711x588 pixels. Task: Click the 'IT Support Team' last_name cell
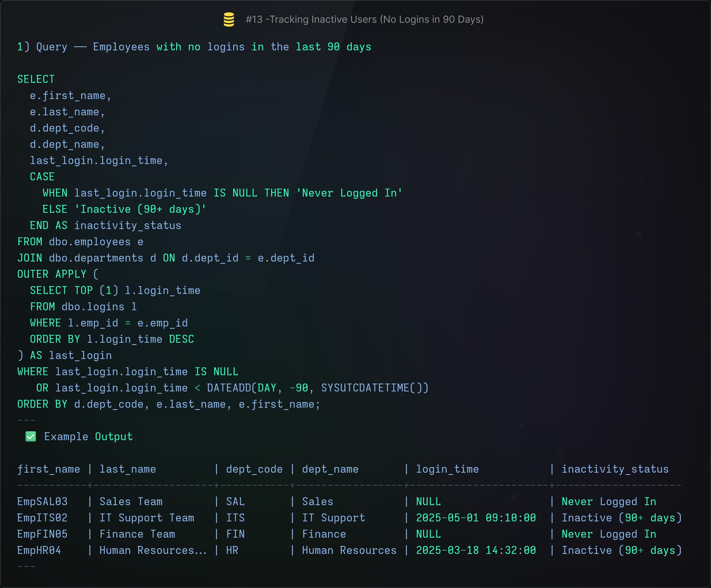coord(147,518)
